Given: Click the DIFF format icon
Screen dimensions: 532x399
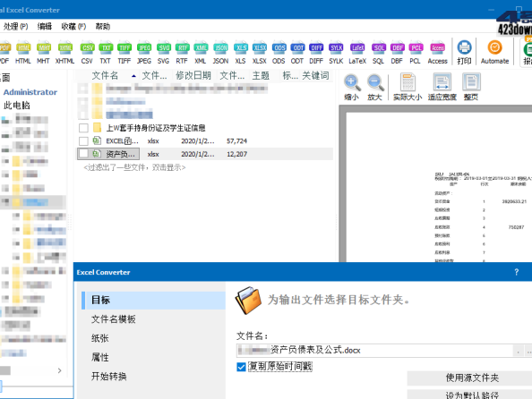Looking at the screenshot, I should [316, 52].
